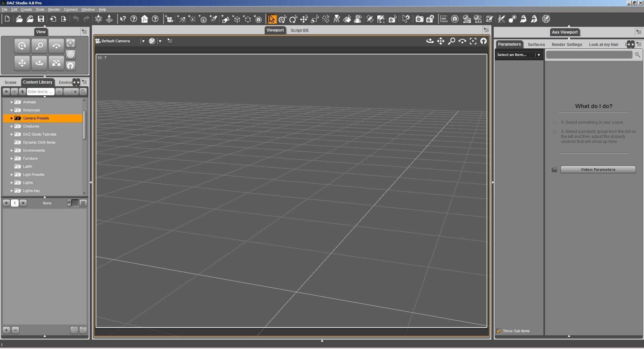Image resolution: width=644 pixels, height=349 pixels.
Task: Select the Surface Selection tool
Action: [x=347, y=19]
